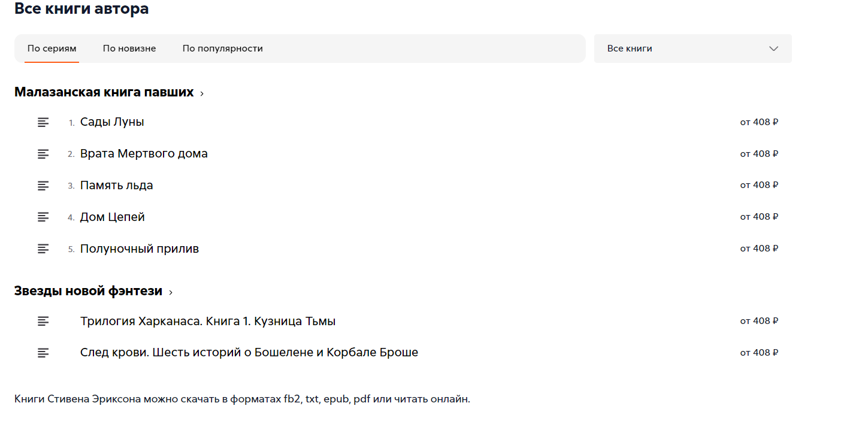
Task: Open the book Врата Мертвого дома
Action: point(144,154)
